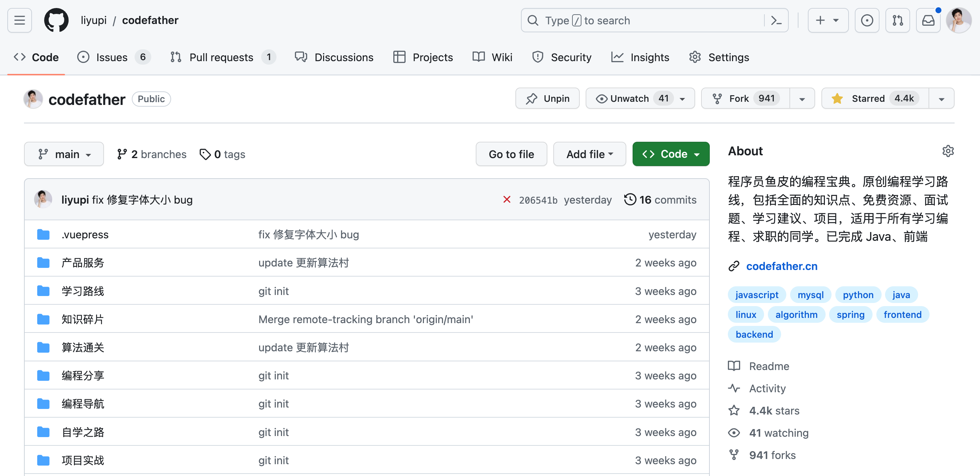Viewport: 980px width, 476px height.
Task: Click the GitHub octocat logo
Action: [56, 20]
